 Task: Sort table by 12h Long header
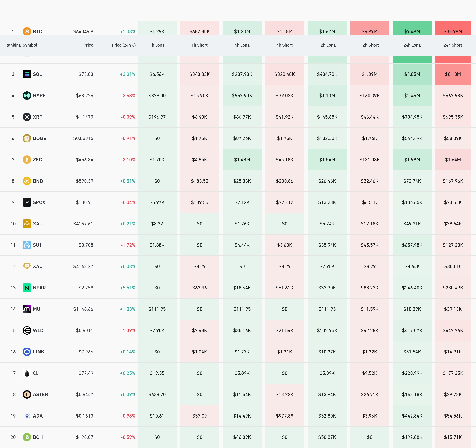(x=327, y=45)
